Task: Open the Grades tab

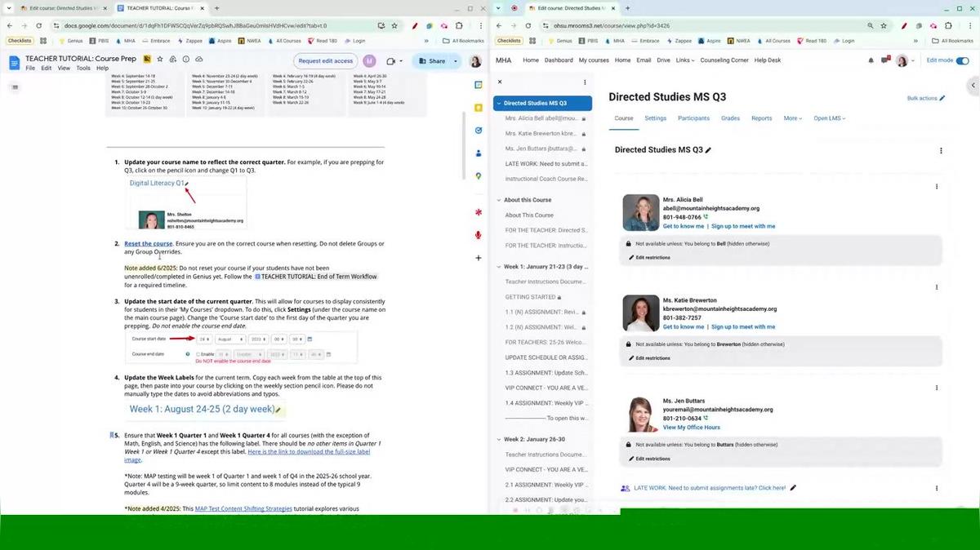Action: (730, 118)
